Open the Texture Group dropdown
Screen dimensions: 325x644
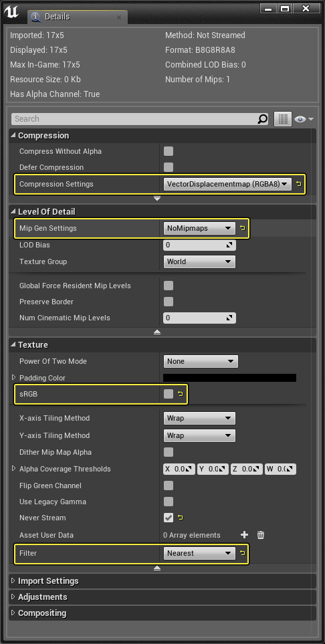(x=199, y=261)
